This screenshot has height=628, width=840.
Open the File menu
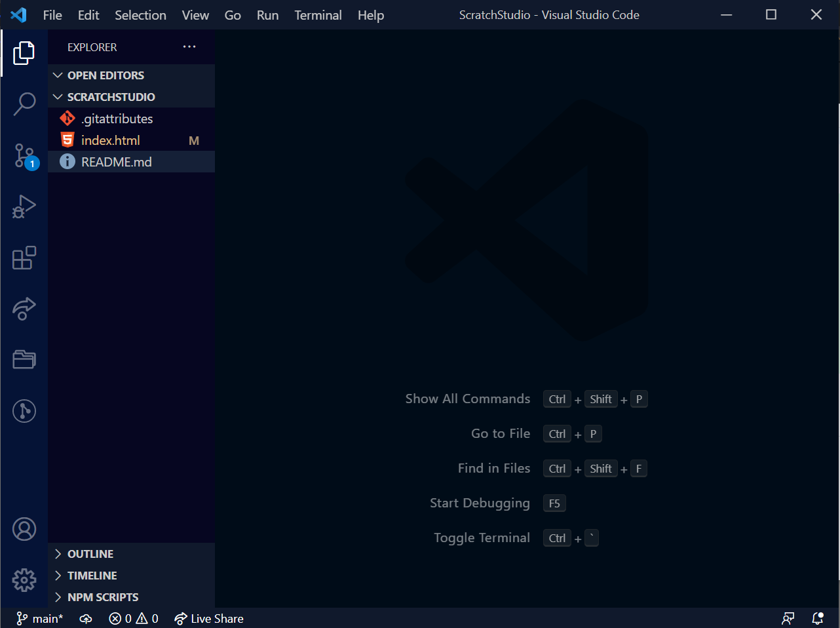(x=52, y=15)
